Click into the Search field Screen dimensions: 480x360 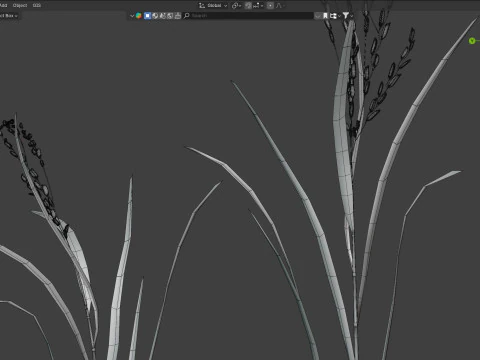(248, 16)
